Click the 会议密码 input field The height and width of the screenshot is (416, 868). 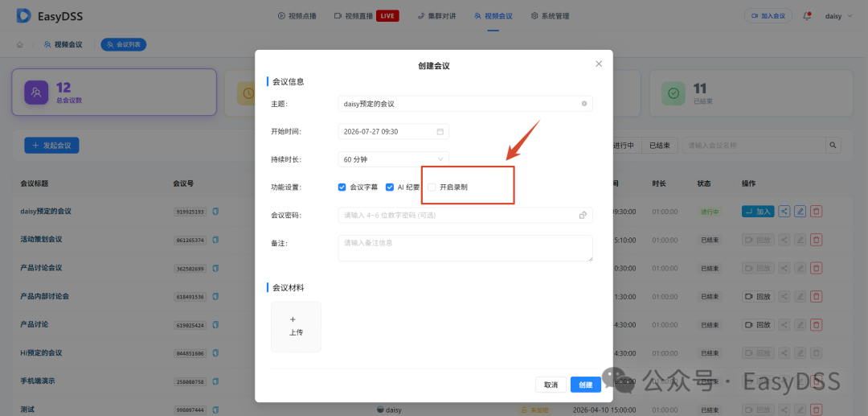coord(465,215)
